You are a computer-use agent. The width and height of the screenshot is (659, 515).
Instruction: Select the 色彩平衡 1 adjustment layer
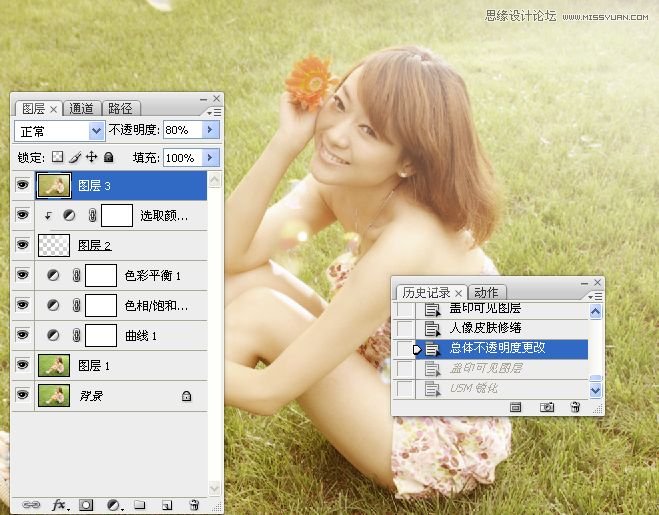pos(151,275)
